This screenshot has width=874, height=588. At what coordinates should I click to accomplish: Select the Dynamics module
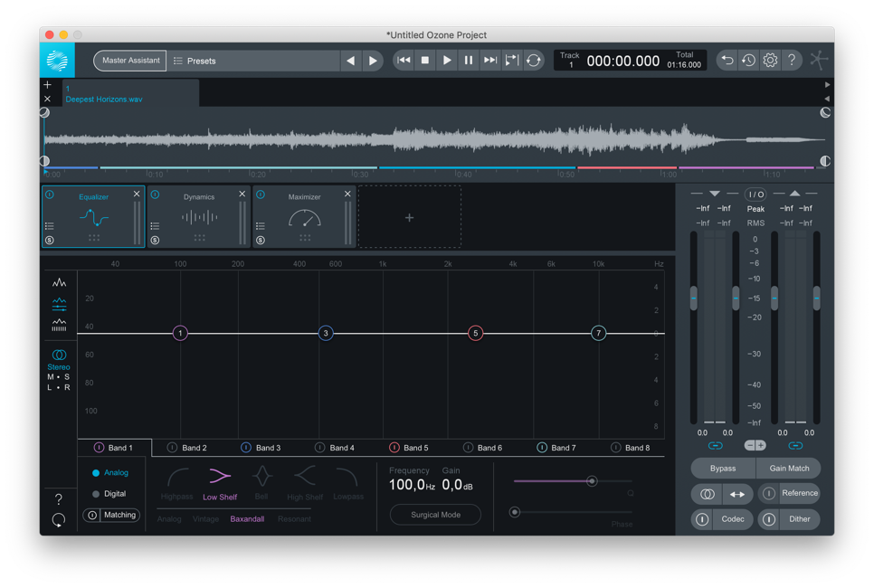click(x=198, y=216)
